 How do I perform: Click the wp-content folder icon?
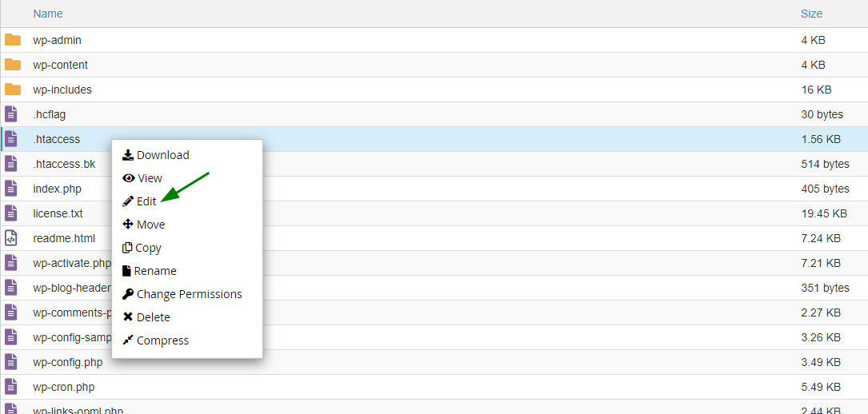pyautogui.click(x=12, y=65)
